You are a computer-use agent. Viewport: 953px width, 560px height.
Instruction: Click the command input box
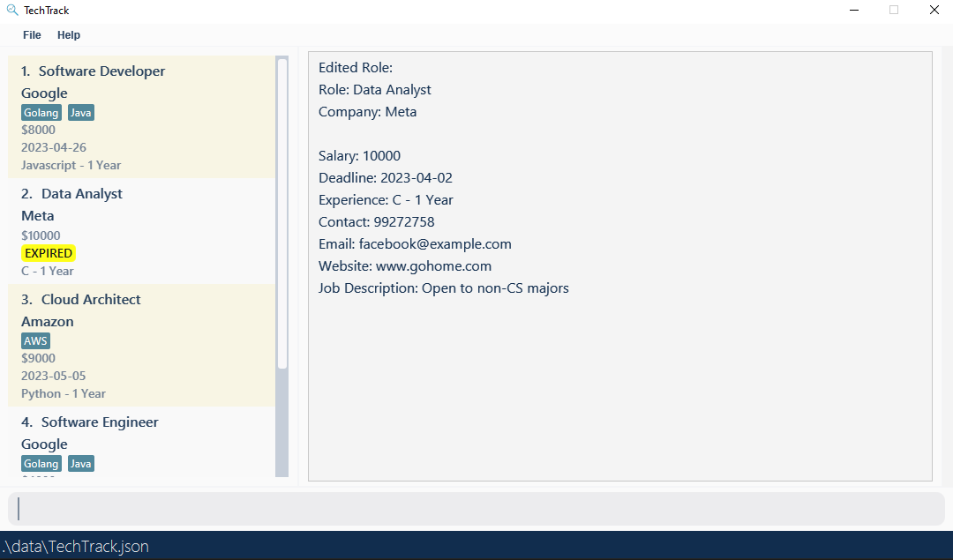[x=476, y=509]
